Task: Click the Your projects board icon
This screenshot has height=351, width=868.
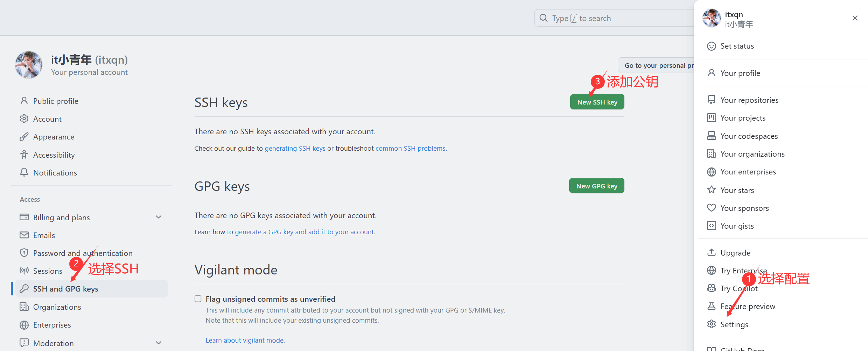Action: coord(712,118)
